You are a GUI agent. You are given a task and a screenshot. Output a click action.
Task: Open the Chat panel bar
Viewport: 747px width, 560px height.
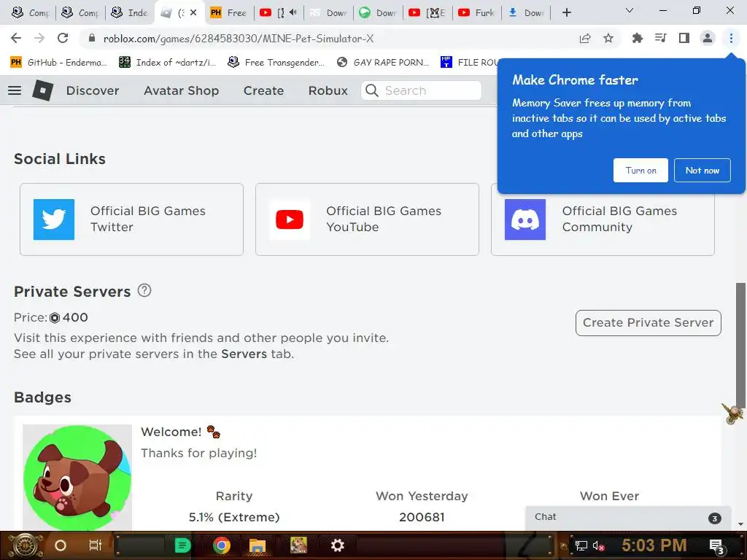[x=628, y=518]
